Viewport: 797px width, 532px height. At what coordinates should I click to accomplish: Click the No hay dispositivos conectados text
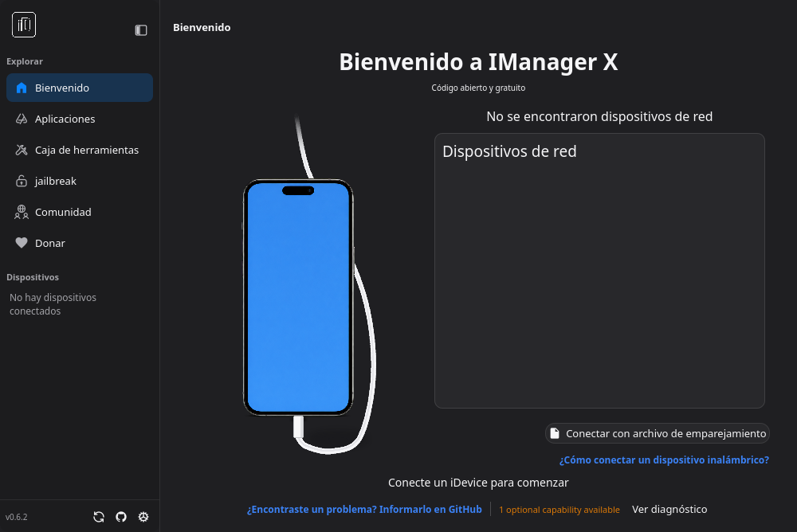click(53, 304)
